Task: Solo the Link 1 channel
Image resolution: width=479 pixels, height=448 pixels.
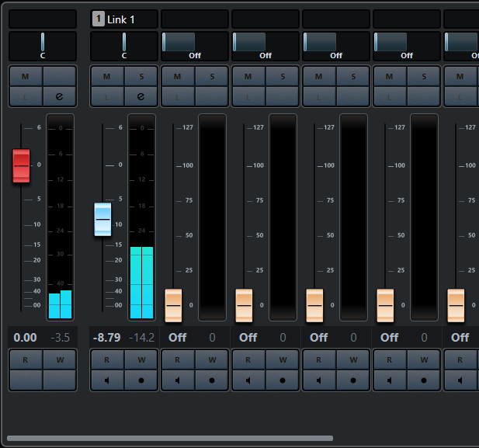Action: 141,76
